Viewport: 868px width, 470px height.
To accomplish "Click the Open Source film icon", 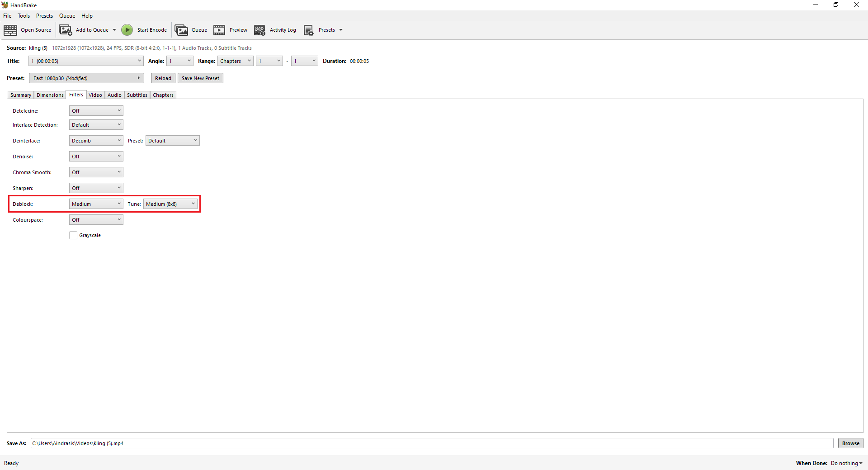I will (x=10, y=30).
